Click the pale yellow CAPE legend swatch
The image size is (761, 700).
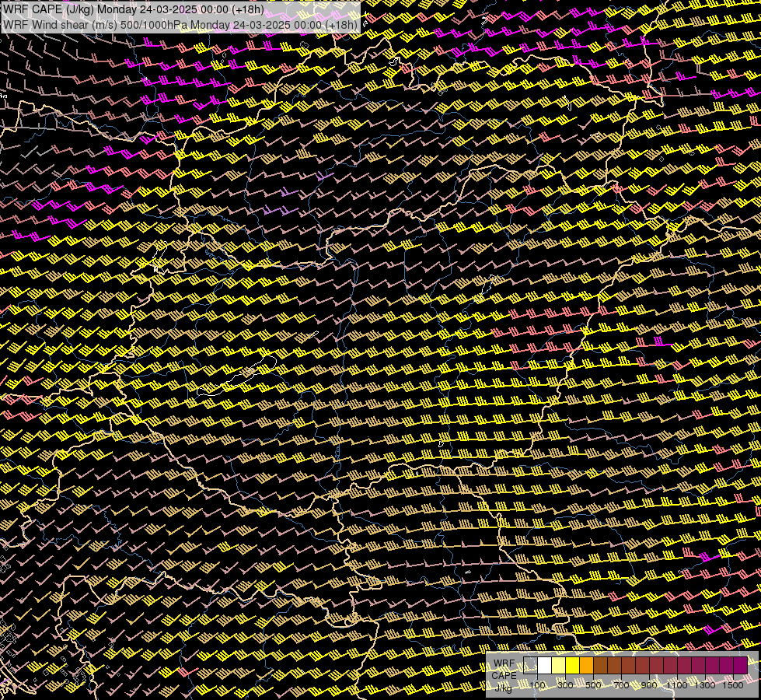(x=559, y=666)
